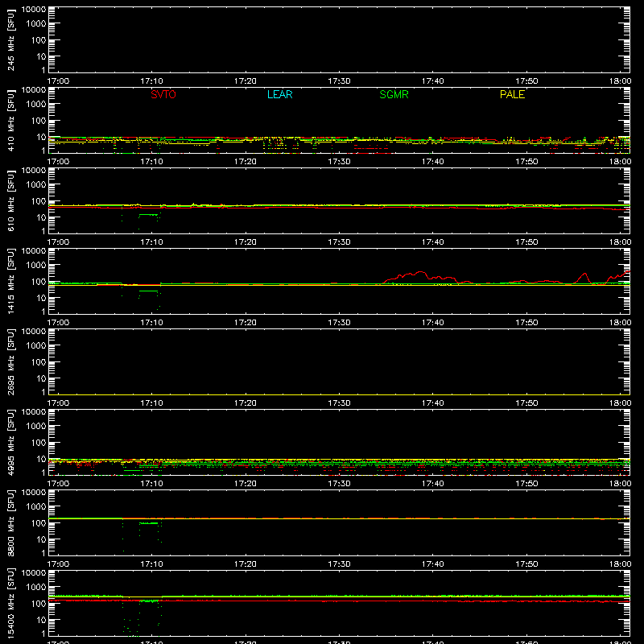Click 17:10 tick label under 1415 MHz panel
The height and width of the screenshot is (644, 644).
(x=151, y=323)
